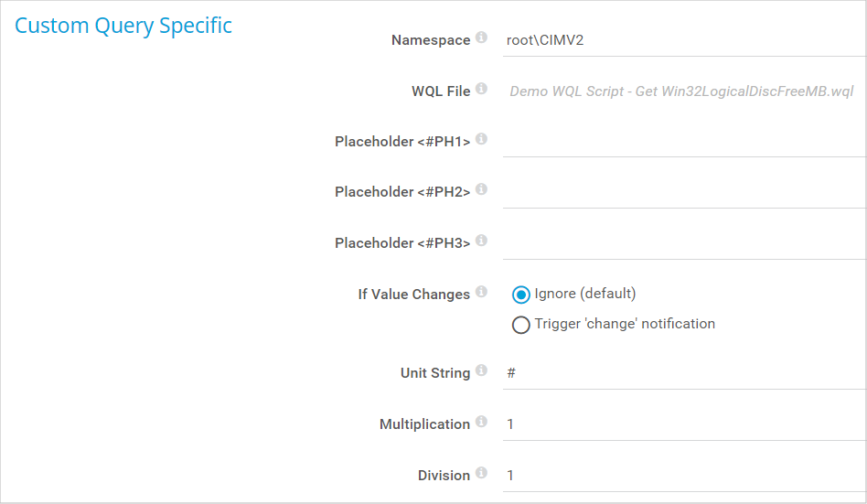867x504 pixels.
Task: Focus the Placeholder <#PH3> input field
Action: pos(682,242)
